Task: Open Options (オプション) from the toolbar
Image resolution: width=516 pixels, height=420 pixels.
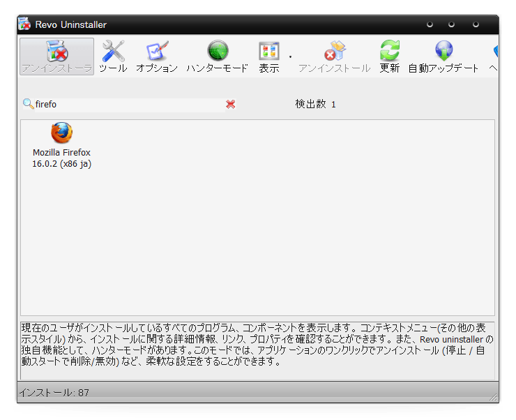Action: point(157,57)
